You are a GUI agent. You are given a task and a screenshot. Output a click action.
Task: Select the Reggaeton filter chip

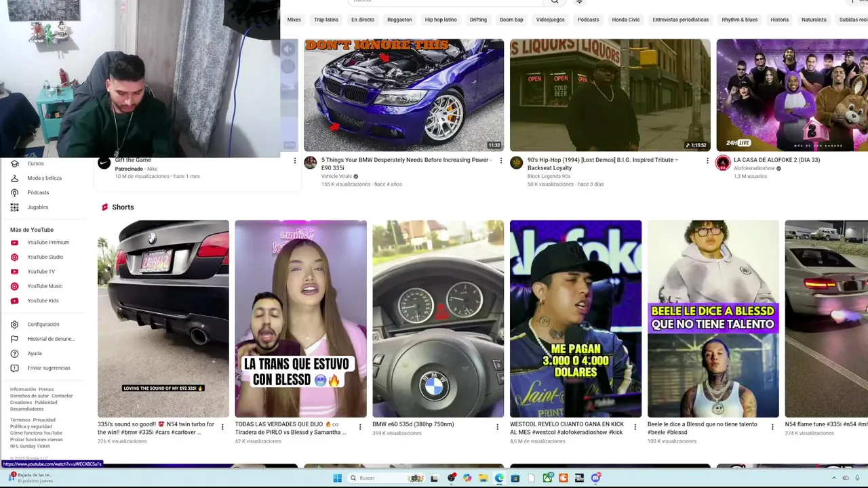[399, 20]
